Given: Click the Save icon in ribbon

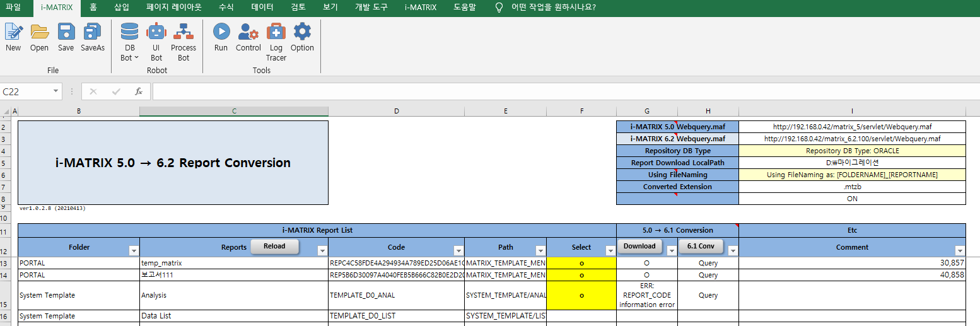Looking at the screenshot, I should click(x=66, y=32).
